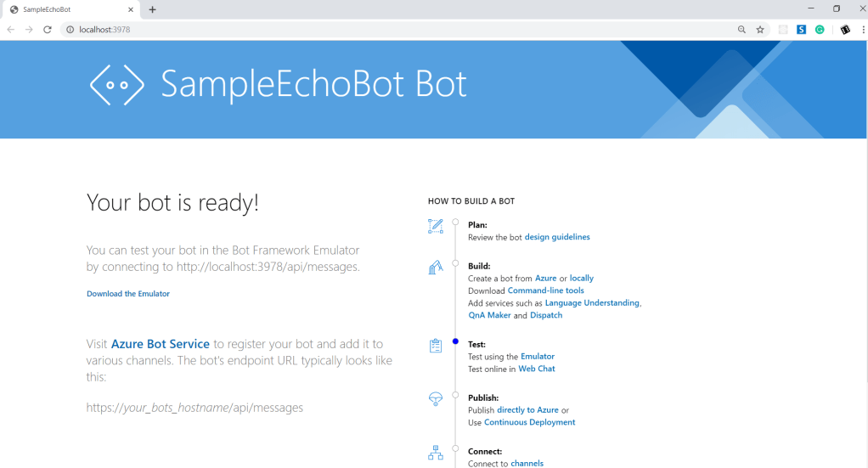Screen dimensions: 868x468
Task: Open the Continuous Deployment link
Action: (x=529, y=422)
